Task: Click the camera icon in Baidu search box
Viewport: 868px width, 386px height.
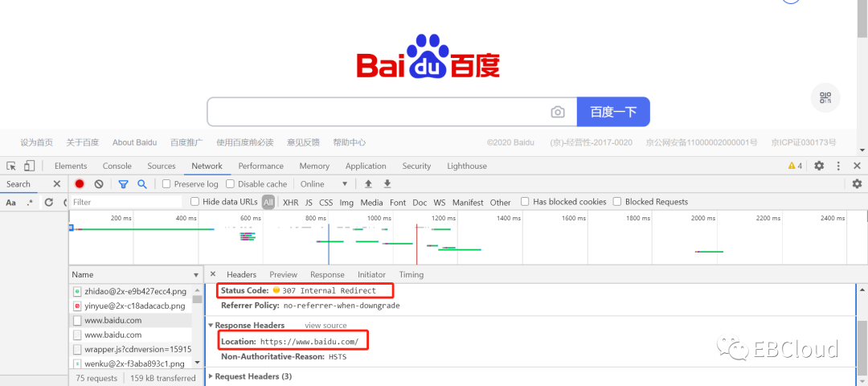Action: (558, 112)
